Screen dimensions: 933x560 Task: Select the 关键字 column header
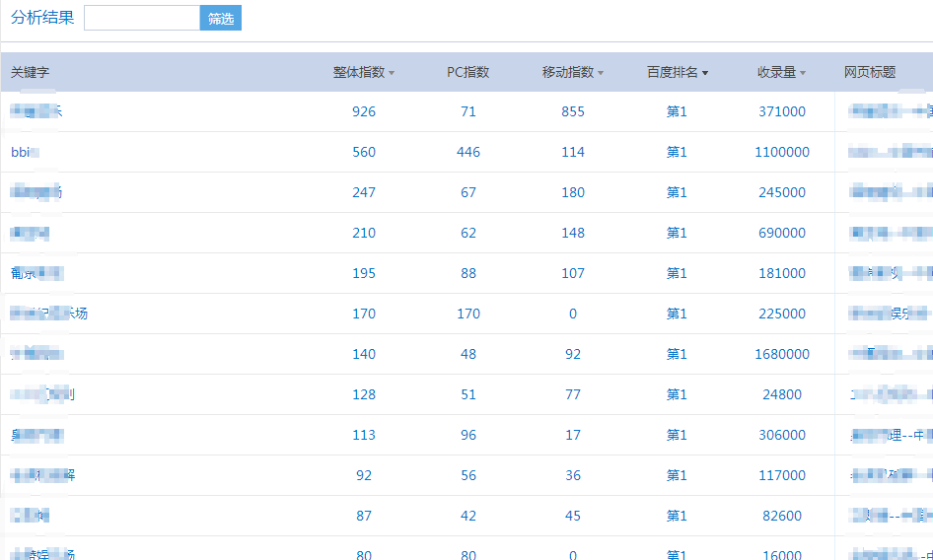tap(31, 72)
